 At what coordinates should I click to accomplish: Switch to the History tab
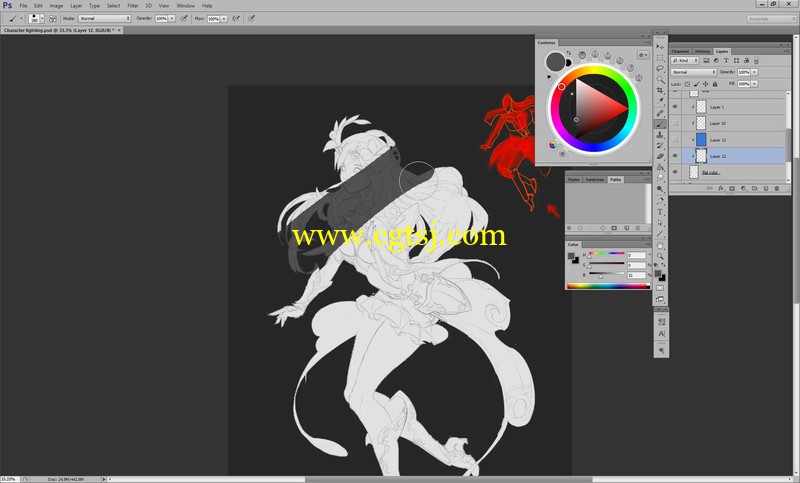pyautogui.click(x=703, y=52)
